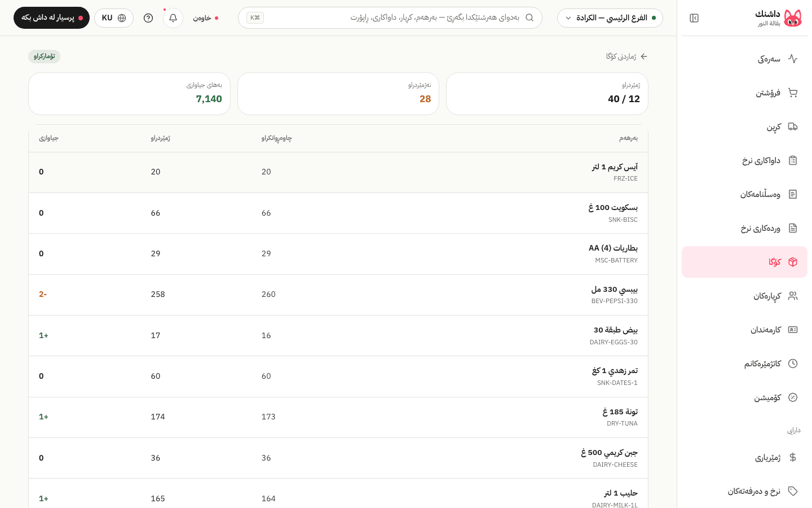
Task: Click the نەژمێردراو count 28
Action: pos(425,99)
